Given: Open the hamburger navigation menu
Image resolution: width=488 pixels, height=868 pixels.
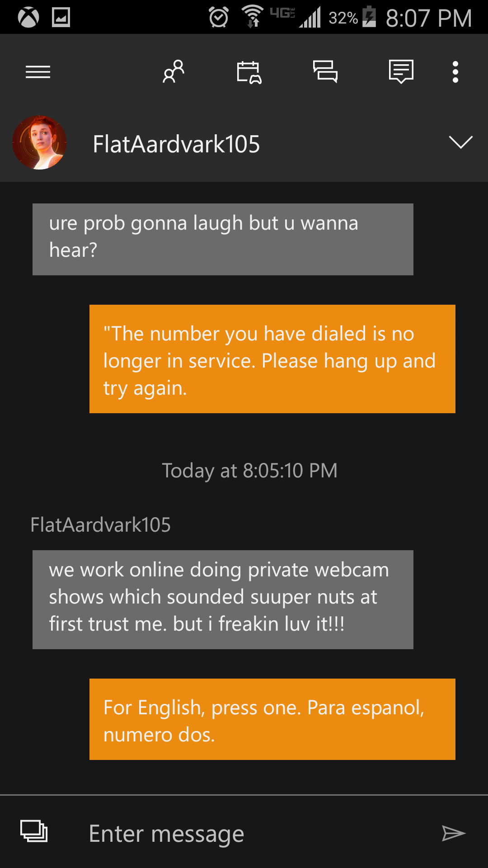Looking at the screenshot, I should [x=38, y=72].
